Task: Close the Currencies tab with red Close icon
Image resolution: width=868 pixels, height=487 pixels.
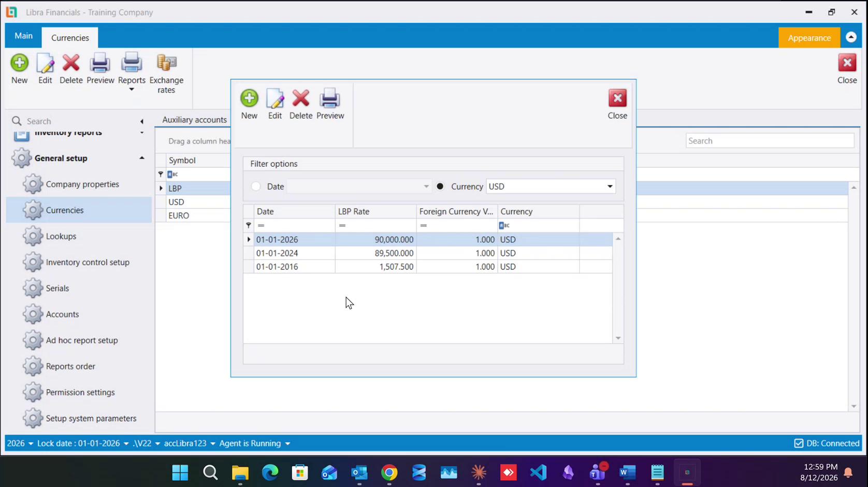Action: (847, 63)
